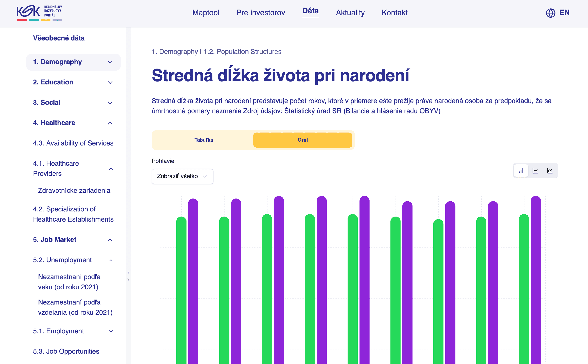Image resolution: width=588 pixels, height=364 pixels.
Task: Collapse the 5. Job Market chevron
Action: [x=110, y=240]
